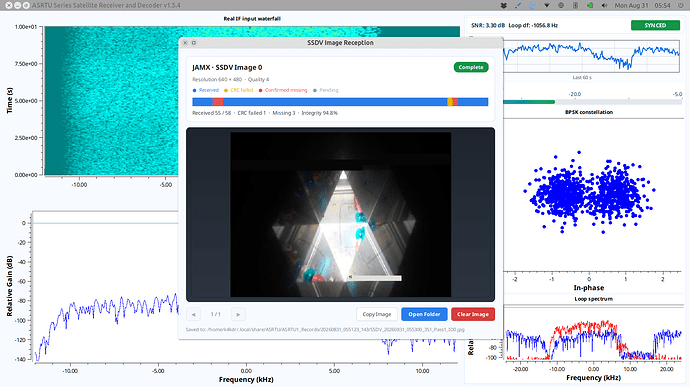
Task: Click the SNR history line chart
Action: (x=591, y=56)
